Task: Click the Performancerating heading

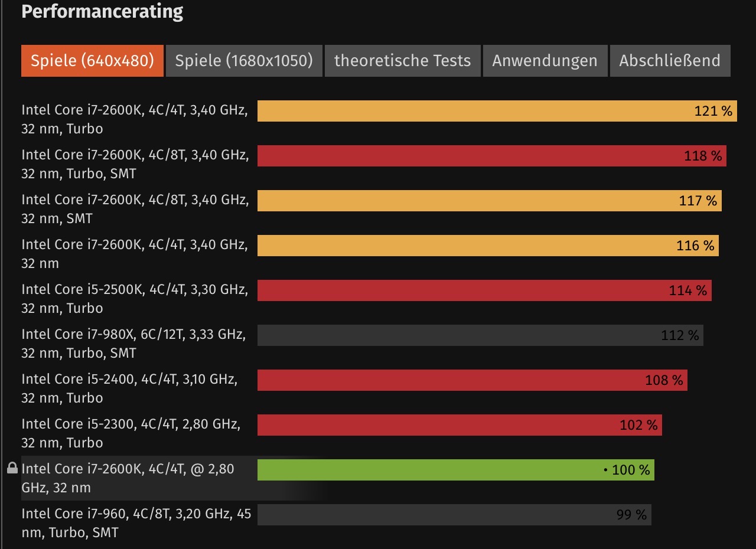Action: tap(102, 12)
